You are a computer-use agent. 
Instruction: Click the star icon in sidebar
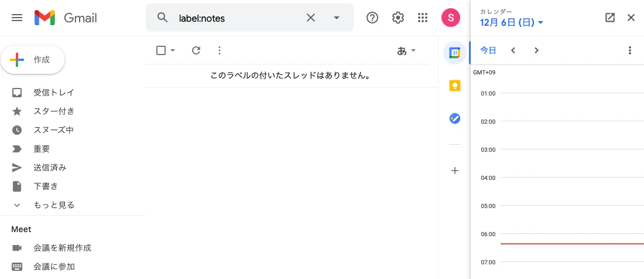(17, 111)
